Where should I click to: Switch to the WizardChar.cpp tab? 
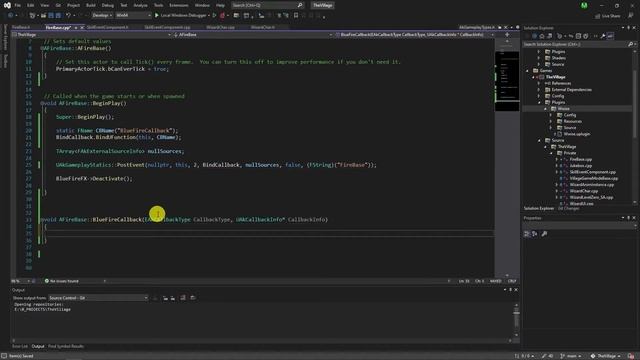220,27
